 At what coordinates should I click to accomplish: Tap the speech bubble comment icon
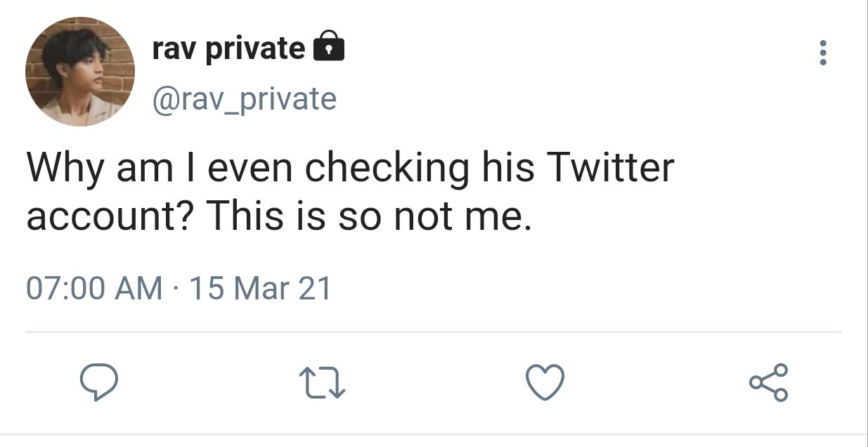point(98,383)
